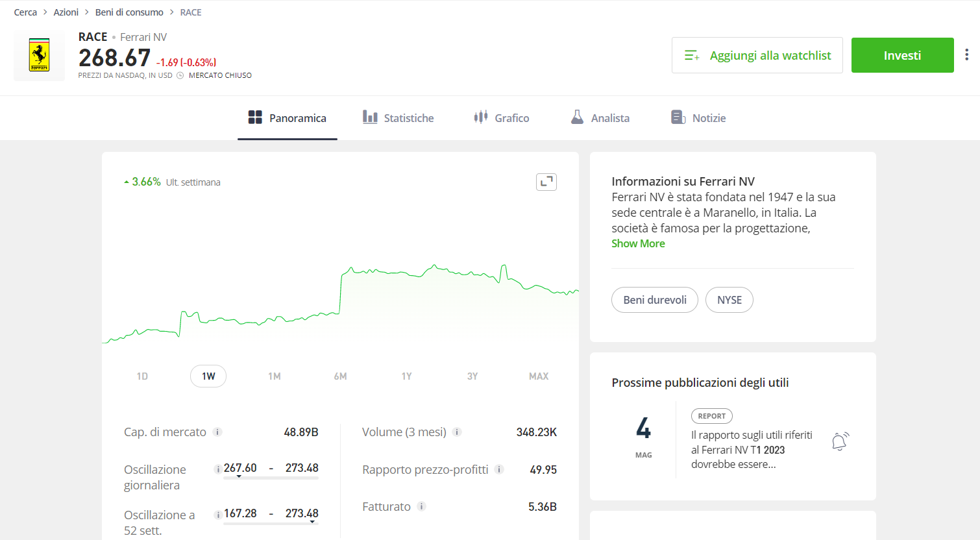Expand description with Show More
The width and height of the screenshot is (980, 540).
click(x=638, y=243)
